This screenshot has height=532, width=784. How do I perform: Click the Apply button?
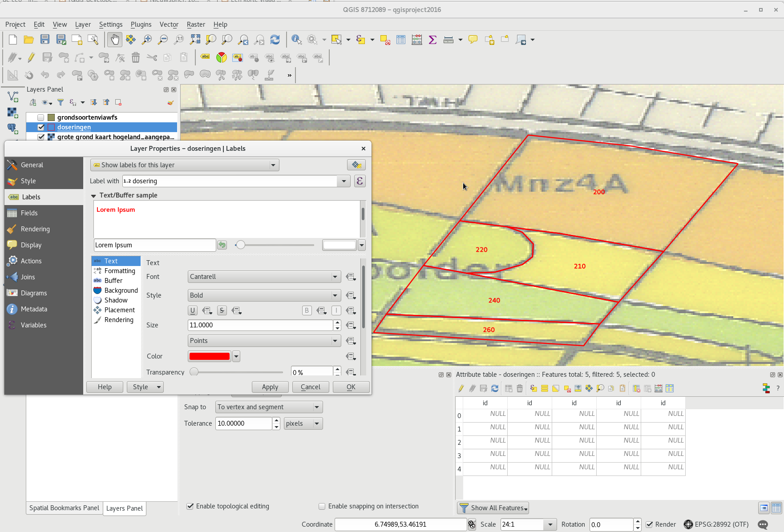pos(270,387)
